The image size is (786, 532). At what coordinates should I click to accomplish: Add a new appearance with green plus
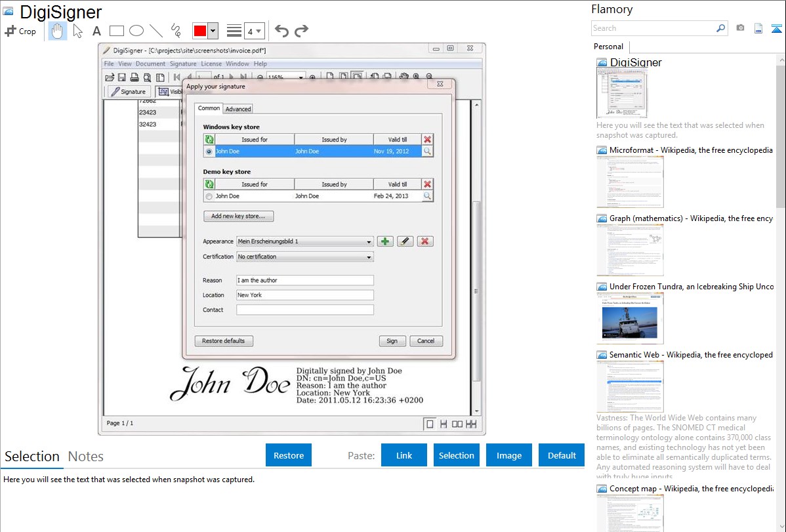(x=385, y=241)
